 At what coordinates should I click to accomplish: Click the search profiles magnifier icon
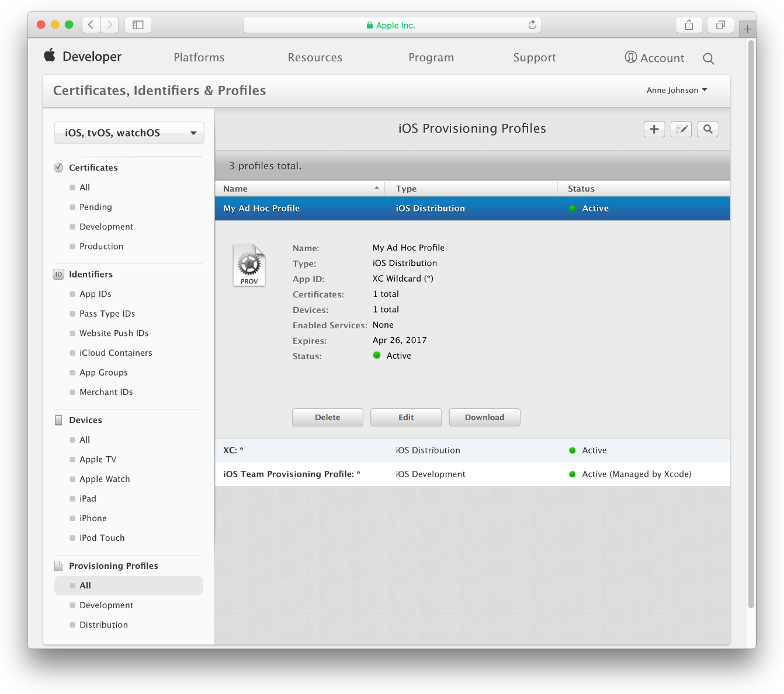click(x=707, y=129)
